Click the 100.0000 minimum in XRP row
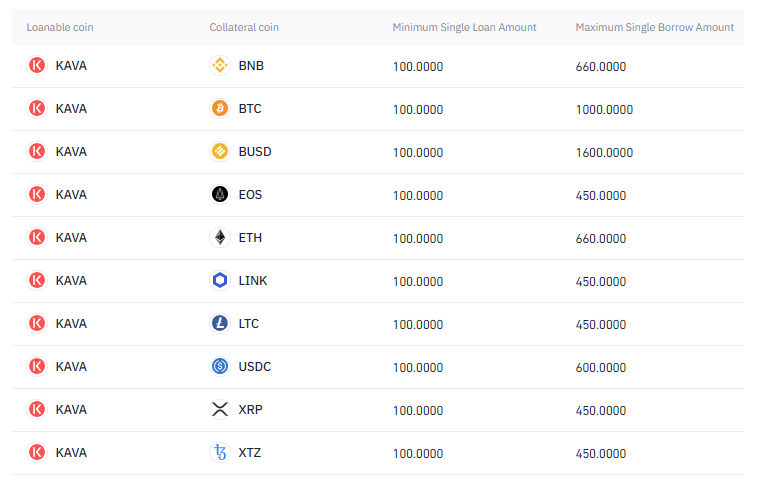Image resolution: width=757 pixels, height=486 pixels. 418,410
